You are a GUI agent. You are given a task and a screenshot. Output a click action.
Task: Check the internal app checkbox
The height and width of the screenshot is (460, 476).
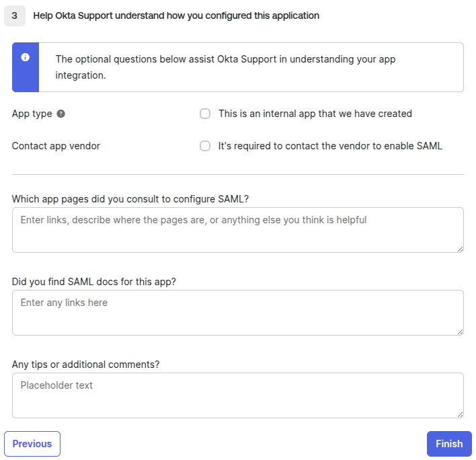[205, 114]
